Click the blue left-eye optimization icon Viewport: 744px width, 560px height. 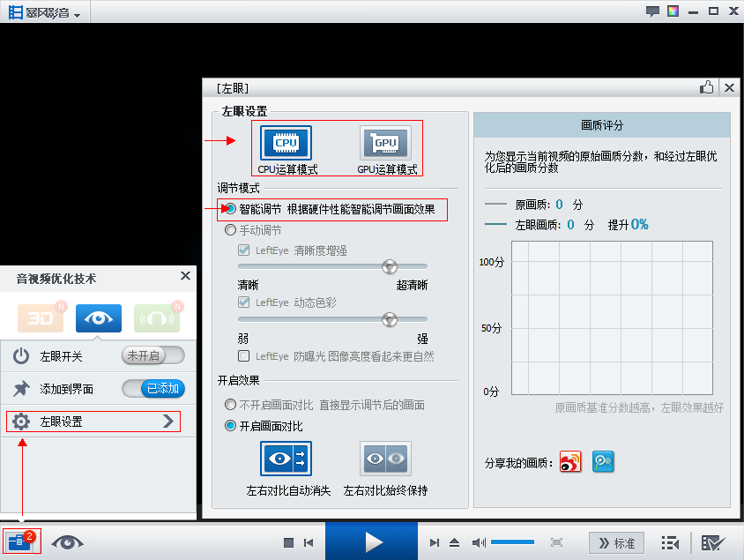click(98, 318)
